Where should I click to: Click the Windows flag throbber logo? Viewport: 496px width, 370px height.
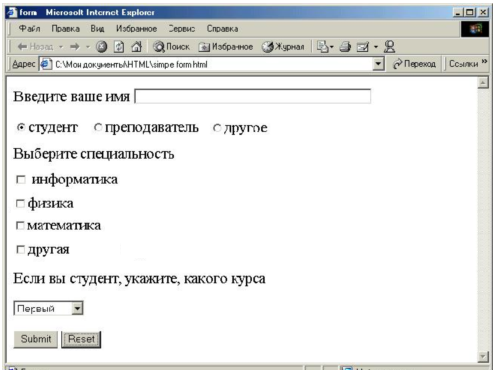coord(475,29)
